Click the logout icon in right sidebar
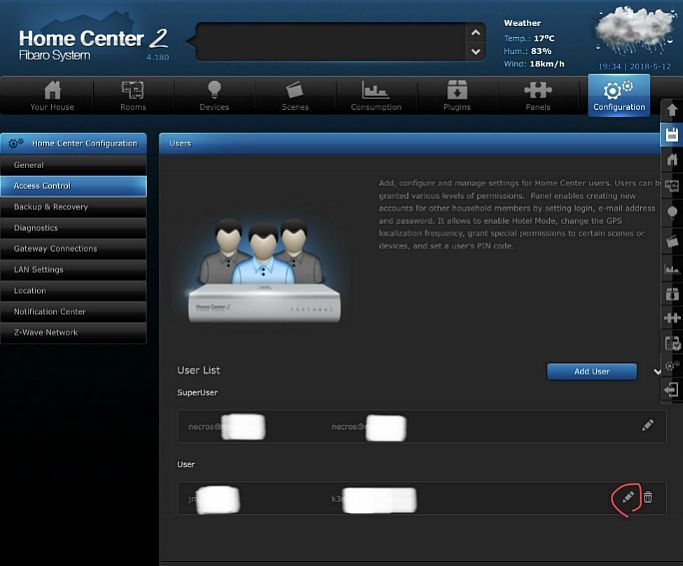This screenshot has height=566, width=683. pos(672,389)
